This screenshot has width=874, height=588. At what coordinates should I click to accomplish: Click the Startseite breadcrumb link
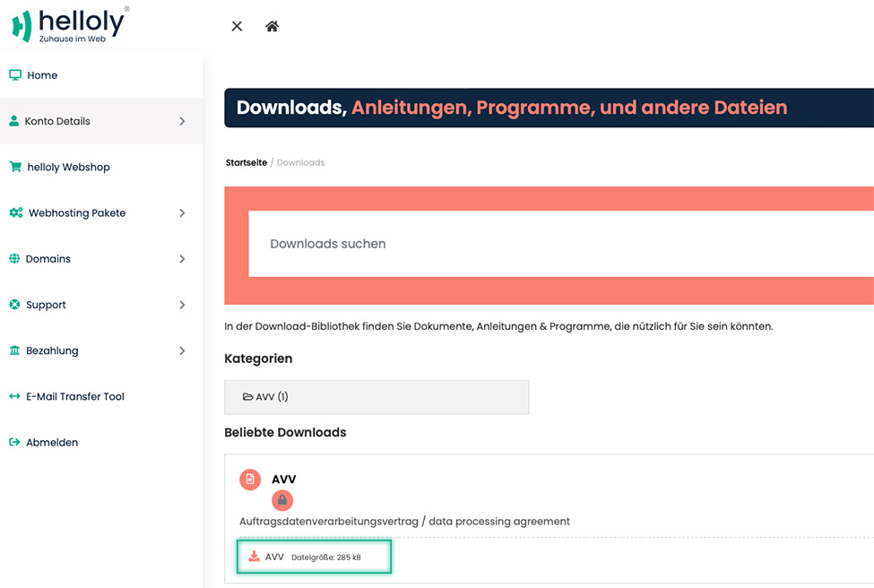click(247, 163)
